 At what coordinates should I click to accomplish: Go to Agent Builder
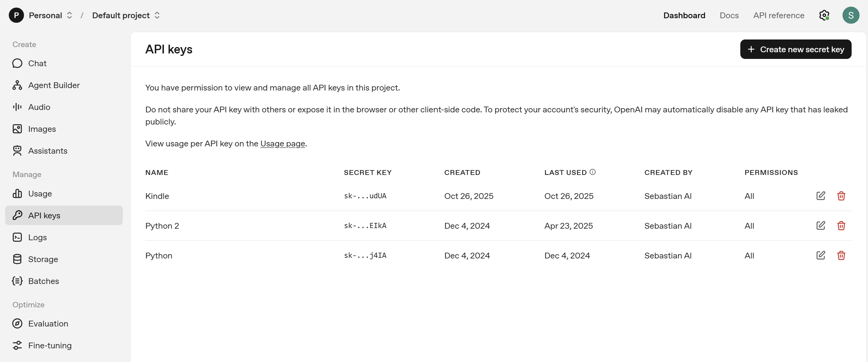point(54,85)
